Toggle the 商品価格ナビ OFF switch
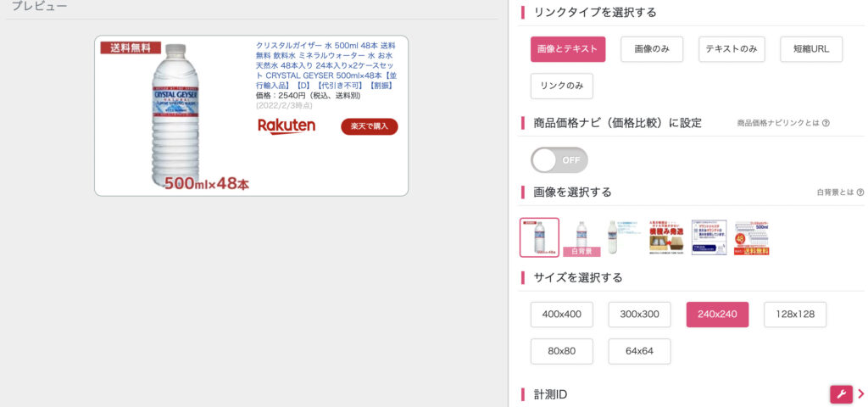This screenshot has width=868, height=407. (x=559, y=160)
